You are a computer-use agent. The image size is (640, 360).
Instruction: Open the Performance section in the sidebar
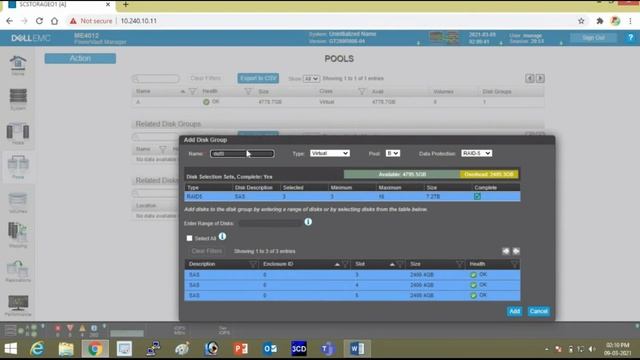(x=18, y=305)
